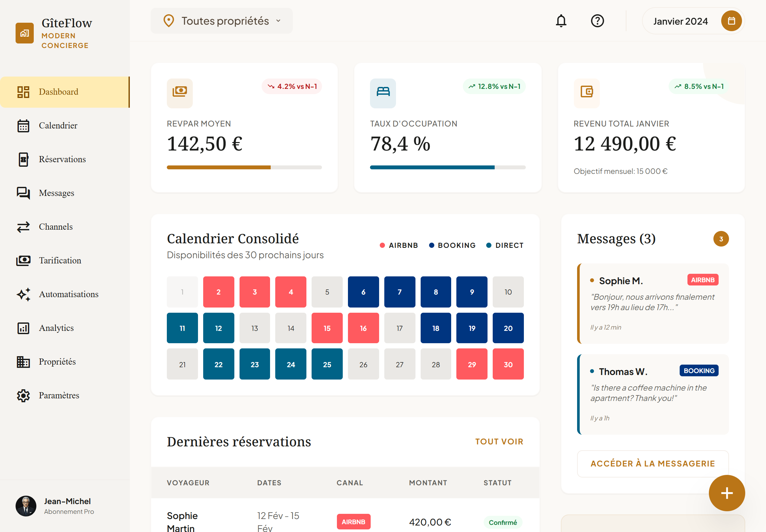This screenshot has width=766, height=532.
Task: Click the RevPAR moyen progress bar
Action: pos(244,167)
